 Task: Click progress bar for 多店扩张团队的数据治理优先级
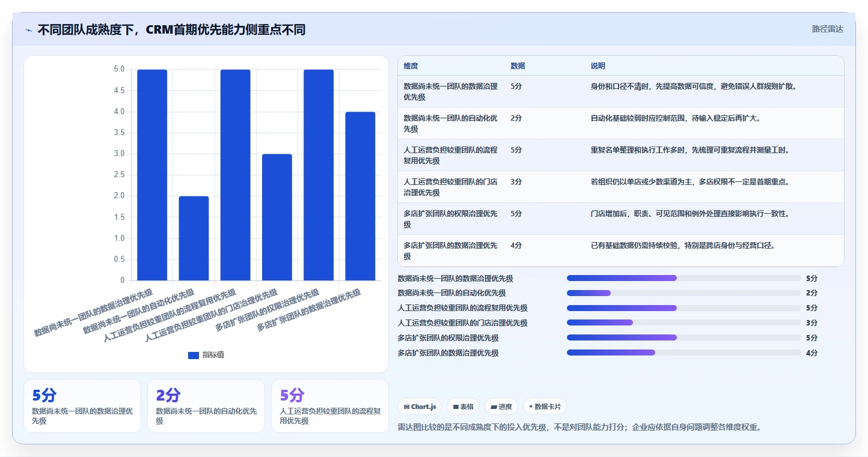(683, 353)
